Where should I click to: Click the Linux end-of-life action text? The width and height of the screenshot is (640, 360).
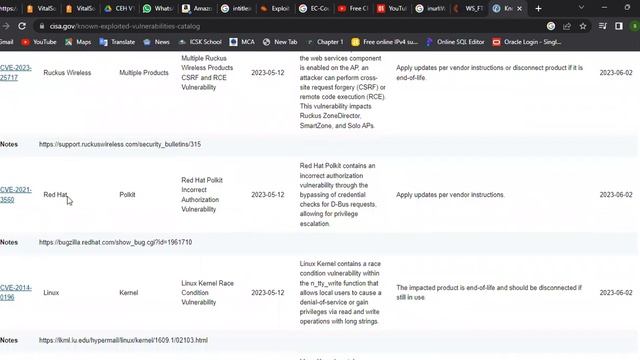click(489, 293)
